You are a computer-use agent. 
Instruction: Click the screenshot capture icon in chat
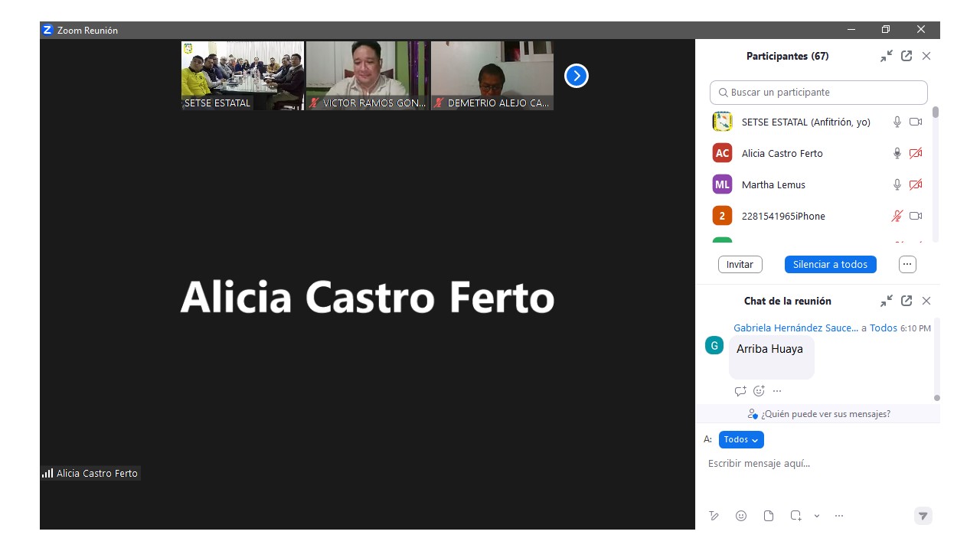coord(796,516)
